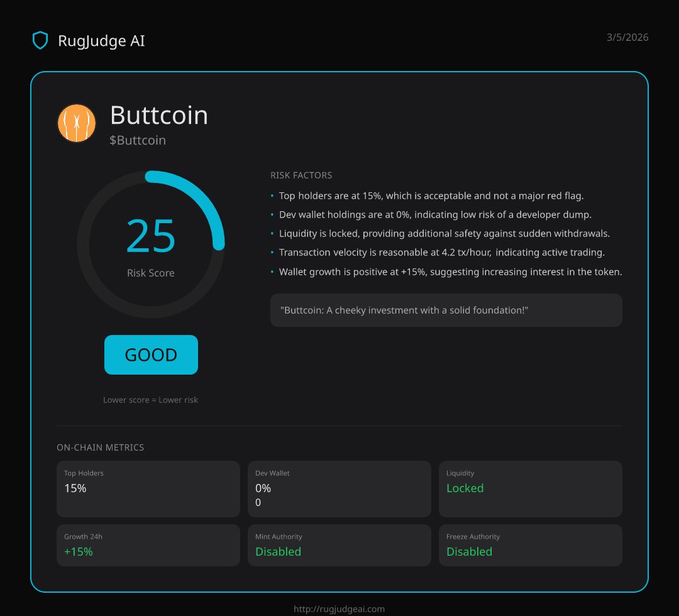Click the Mint Authority label
The height and width of the screenshot is (616, 679).
(279, 536)
